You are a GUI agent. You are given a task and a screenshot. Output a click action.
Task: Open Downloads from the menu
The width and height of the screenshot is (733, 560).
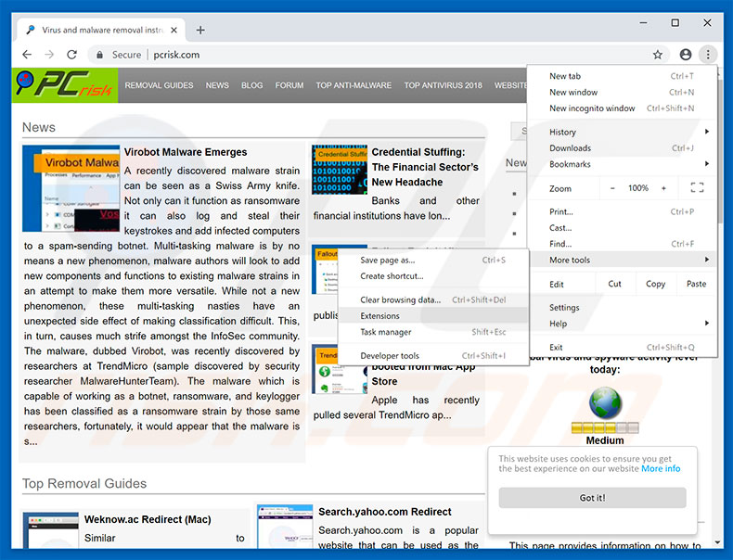click(x=623, y=148)
